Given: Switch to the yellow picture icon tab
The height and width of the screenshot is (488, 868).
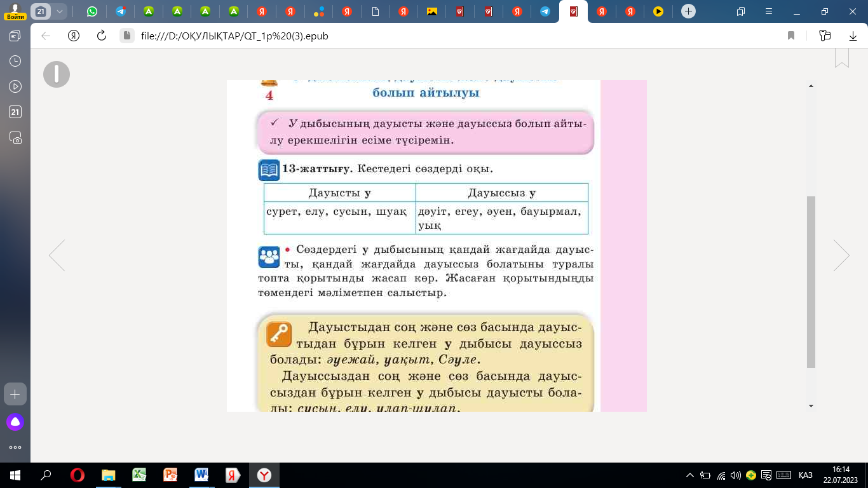Looking at the screenshot, I should coord(432,11).
